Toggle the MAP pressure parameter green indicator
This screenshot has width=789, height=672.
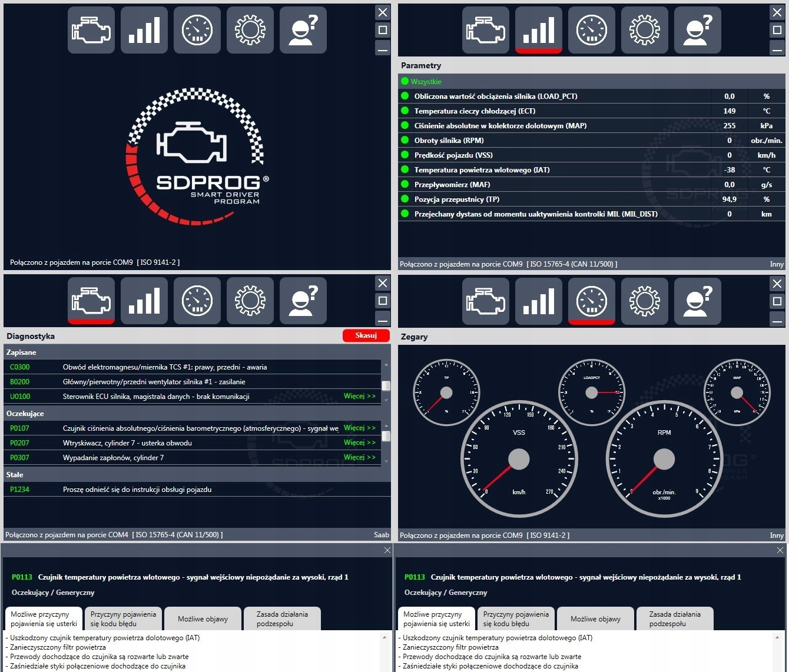coord(405,125)
